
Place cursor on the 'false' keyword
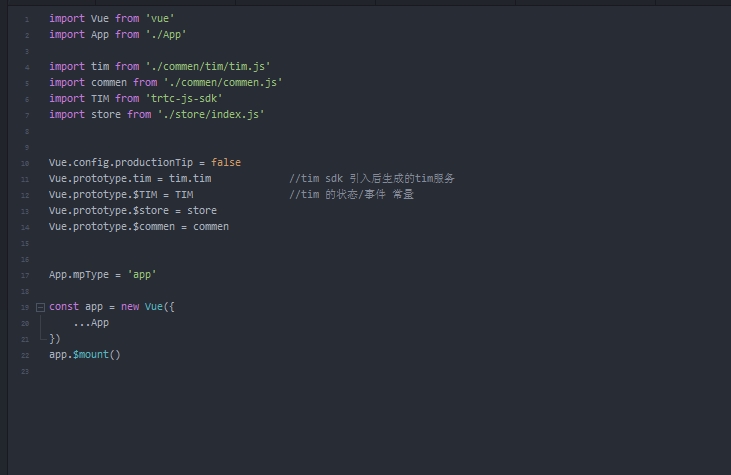point(226,163)
